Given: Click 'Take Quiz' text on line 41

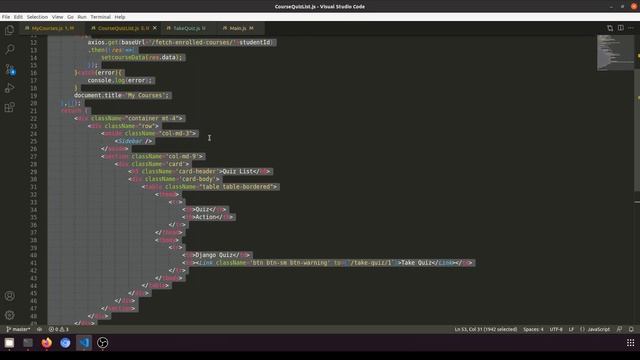Looking at the screenshot, I should (x=416, y=263).
